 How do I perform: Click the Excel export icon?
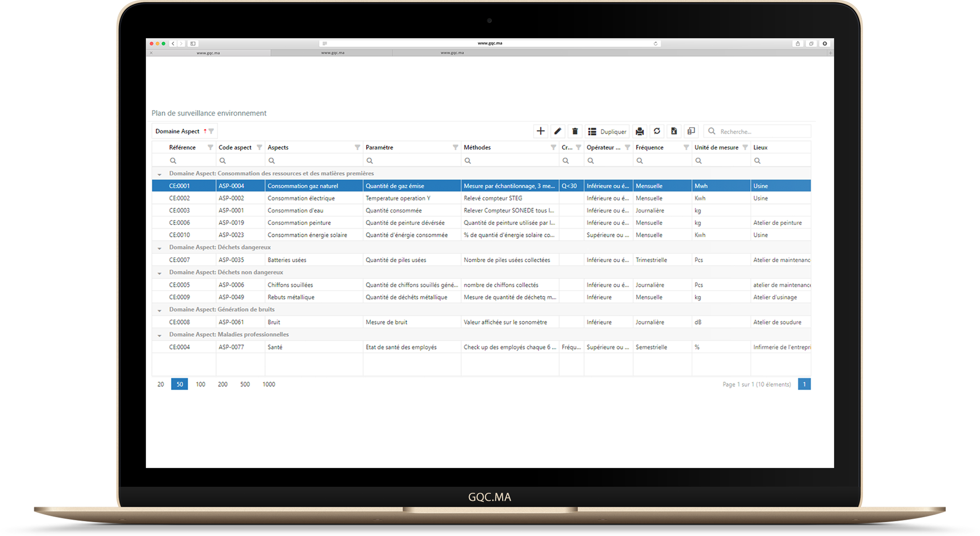tap(674, 131)
